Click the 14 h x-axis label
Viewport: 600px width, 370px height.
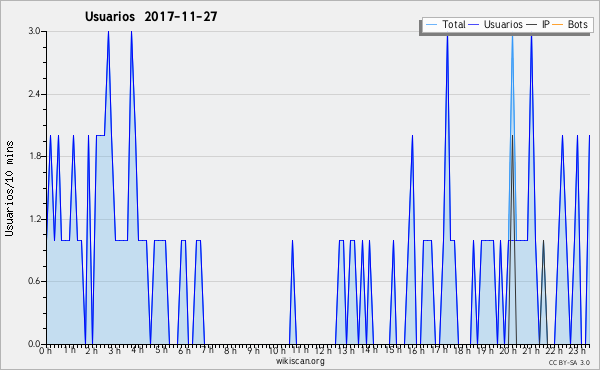pos(369,350)
